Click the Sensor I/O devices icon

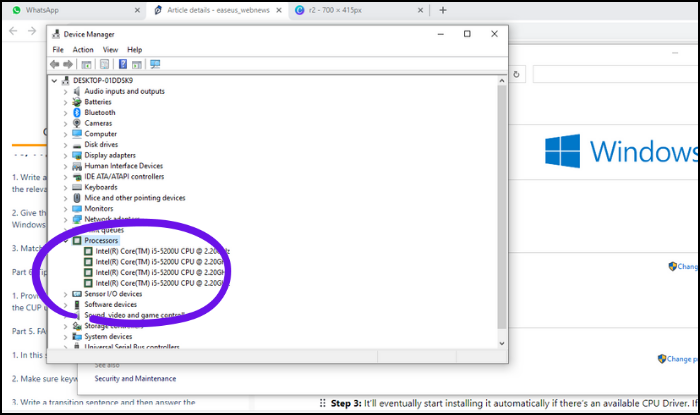(x=77, y=294)
